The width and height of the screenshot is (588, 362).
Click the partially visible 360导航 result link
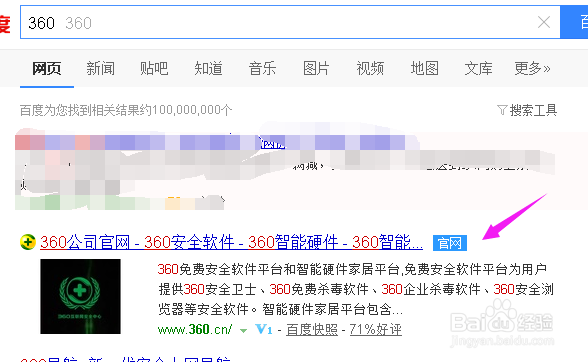click(125, 359)
